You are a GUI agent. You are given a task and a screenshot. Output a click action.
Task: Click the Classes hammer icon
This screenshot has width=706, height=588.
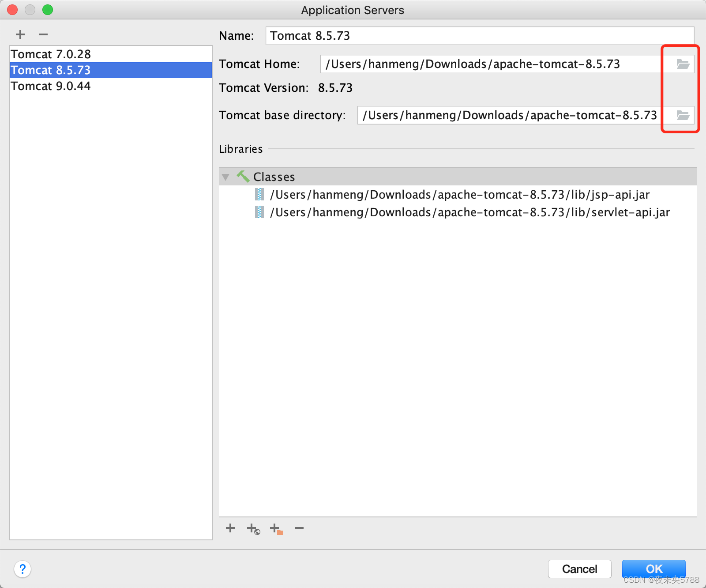[243, 177]
